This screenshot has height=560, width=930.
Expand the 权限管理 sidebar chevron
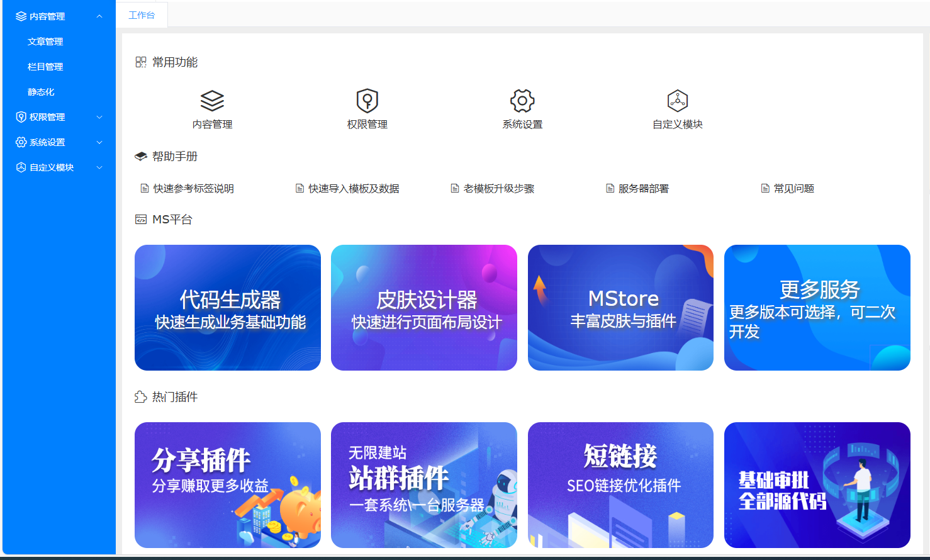pos(99,117)
